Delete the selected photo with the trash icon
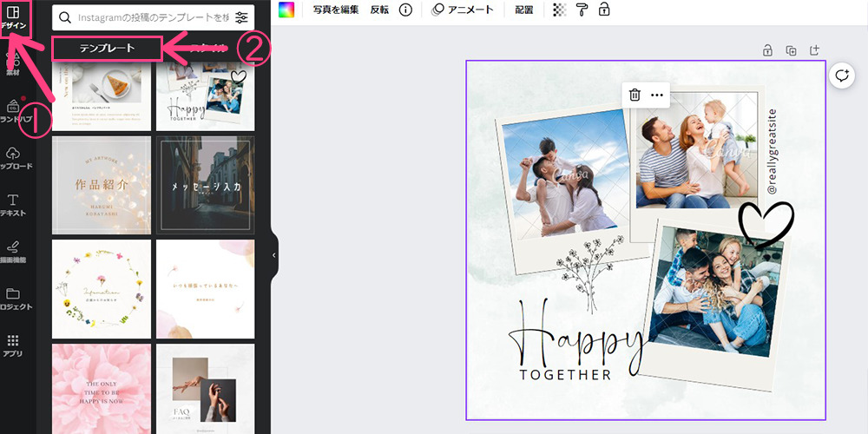The image size is (868, 434). (x=635, y=95)
